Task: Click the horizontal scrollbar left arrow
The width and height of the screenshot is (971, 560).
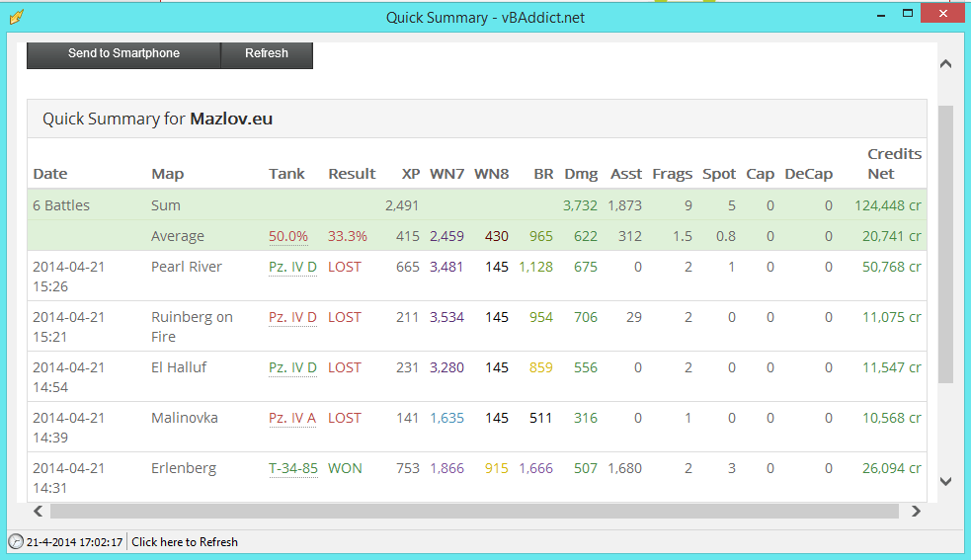Action: 39,511
